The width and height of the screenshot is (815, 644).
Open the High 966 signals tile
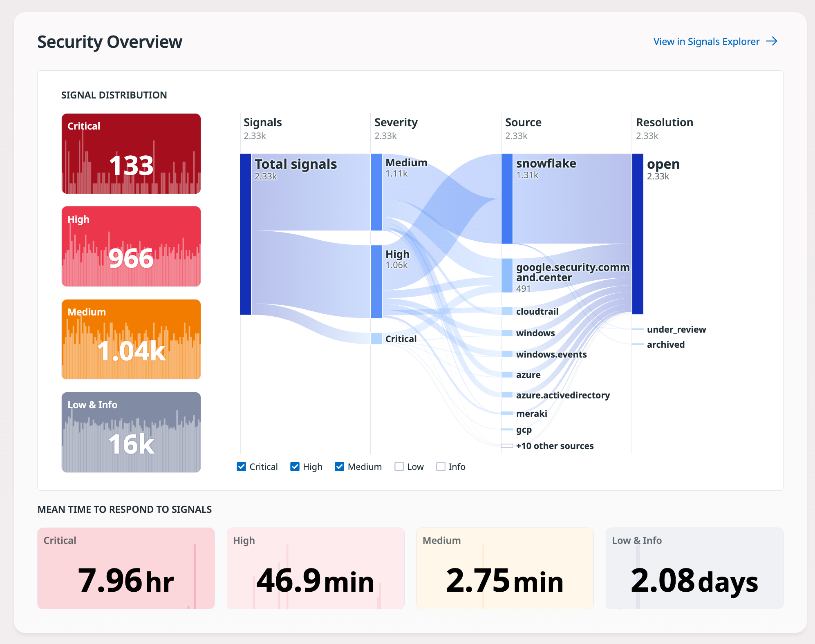(131, 246)
